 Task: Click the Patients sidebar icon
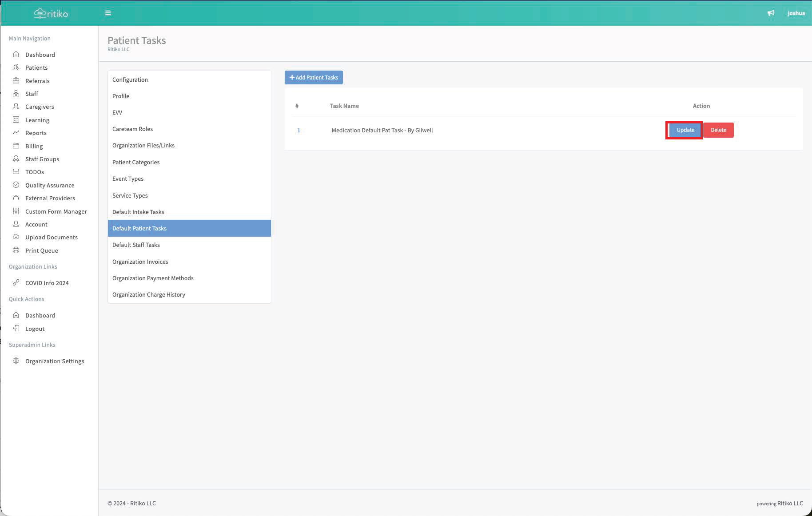[x=16, y=67]
